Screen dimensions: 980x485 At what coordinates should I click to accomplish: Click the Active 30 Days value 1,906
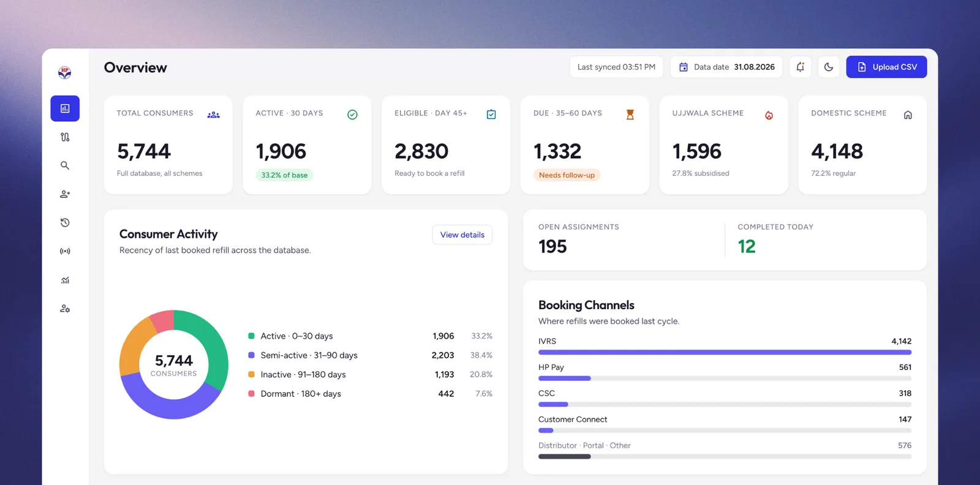click(x=281, y=151)
